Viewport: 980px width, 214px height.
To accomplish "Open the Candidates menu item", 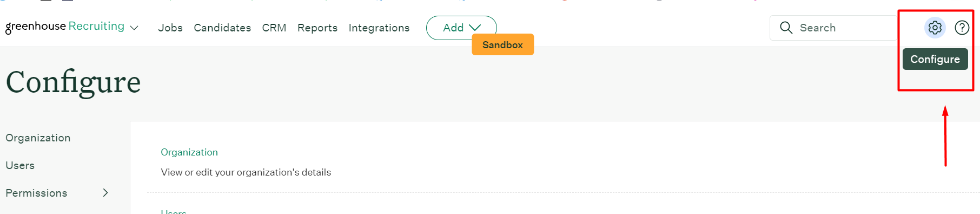I will point(222,28).
